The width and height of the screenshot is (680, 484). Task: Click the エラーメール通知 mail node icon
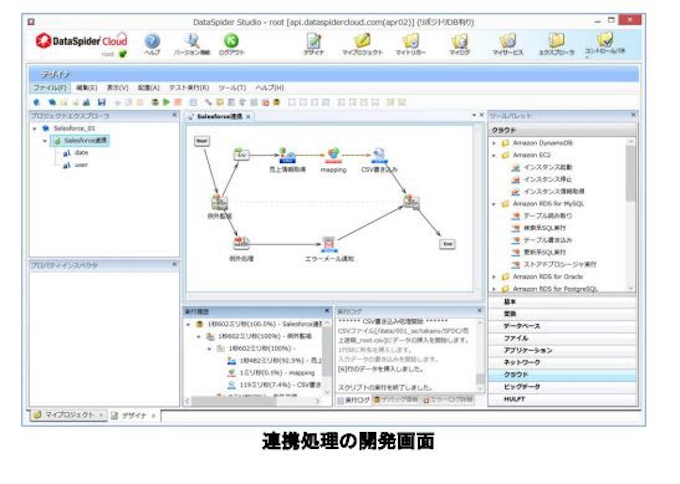tap(328, 241)
